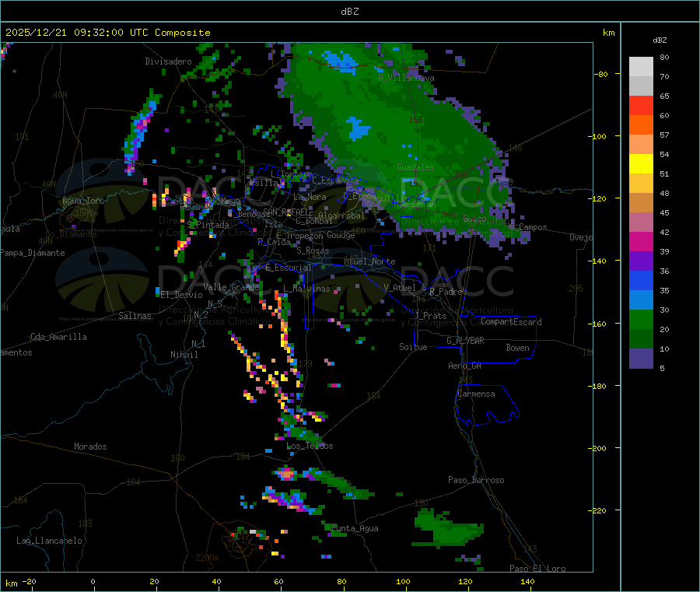Click the red 60-65 dBZ legend swatch
The width and height of the screenshot is (700, 592).
[x=641, y=105]
